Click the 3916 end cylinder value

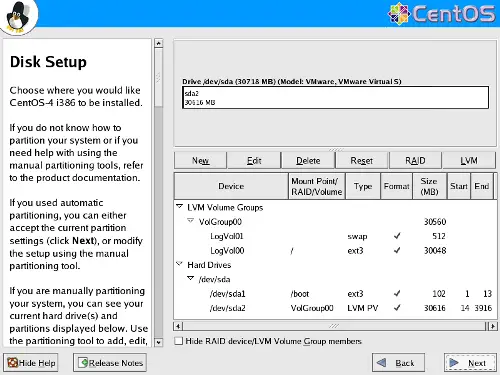tap(483, 308)
